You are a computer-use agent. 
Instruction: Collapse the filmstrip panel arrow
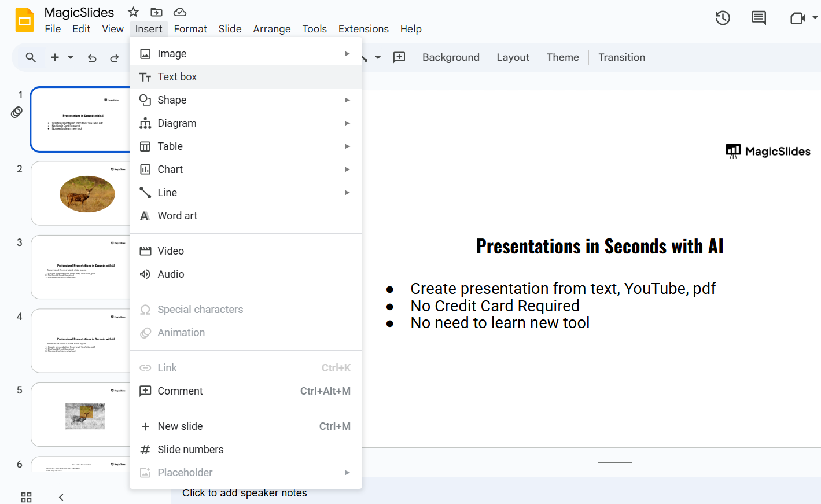[x=61, y=497]
